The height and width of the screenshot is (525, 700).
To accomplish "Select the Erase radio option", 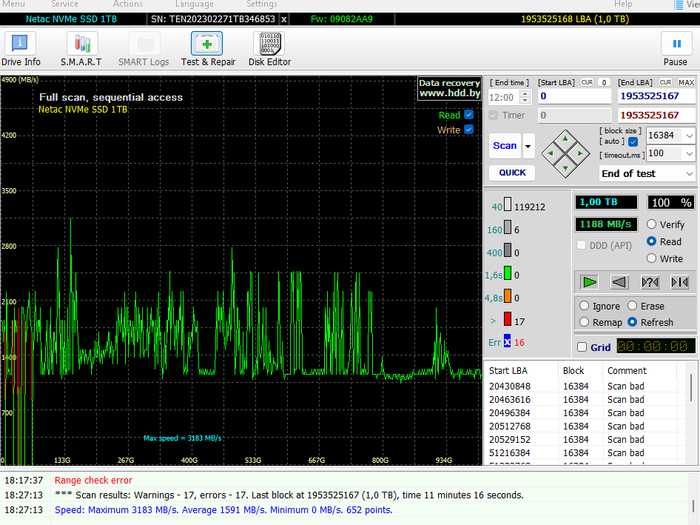I will (x=632, y=306).
